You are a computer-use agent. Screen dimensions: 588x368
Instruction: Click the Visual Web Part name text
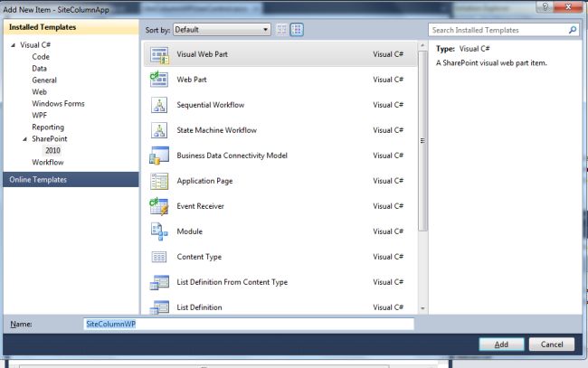coord(202,54)
